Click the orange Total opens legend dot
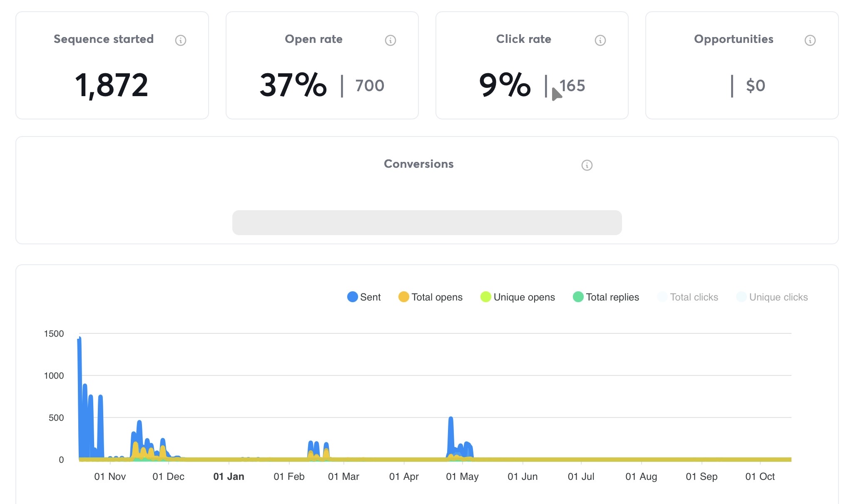856x504 pixels. point(403,297)
